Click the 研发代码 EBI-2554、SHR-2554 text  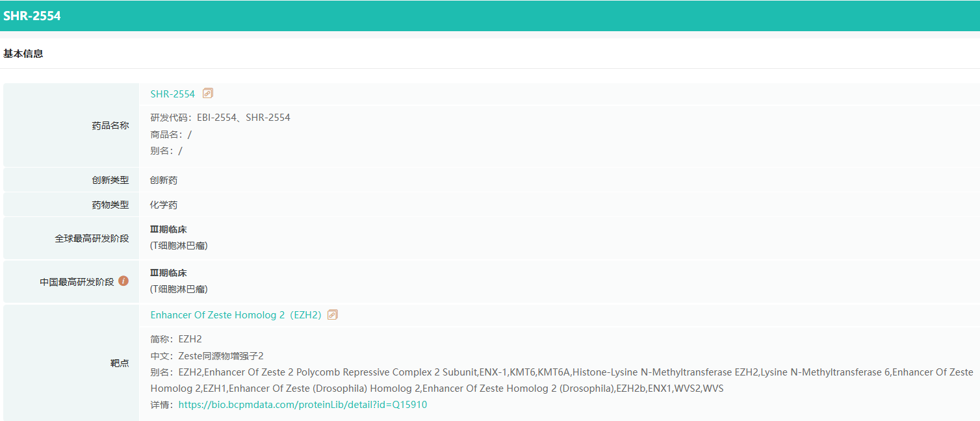(220, 118)
